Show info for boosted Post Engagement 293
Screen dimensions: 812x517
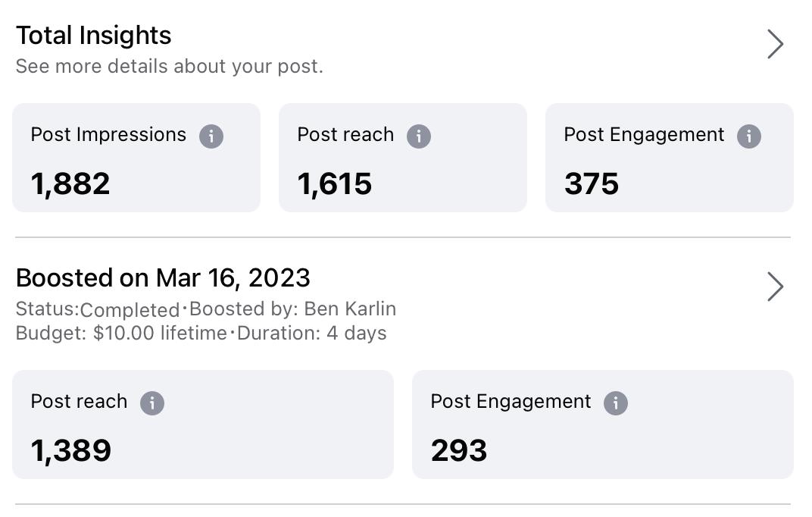[616, 403]
